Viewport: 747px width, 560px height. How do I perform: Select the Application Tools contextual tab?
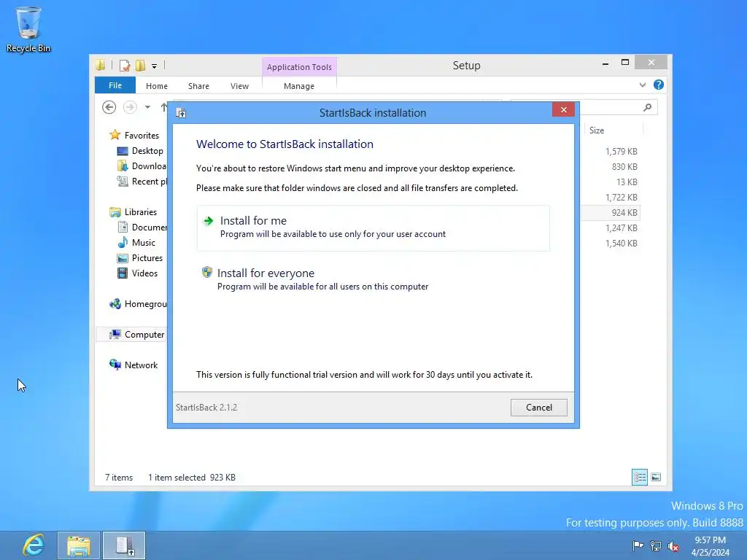tap(299, 67)
